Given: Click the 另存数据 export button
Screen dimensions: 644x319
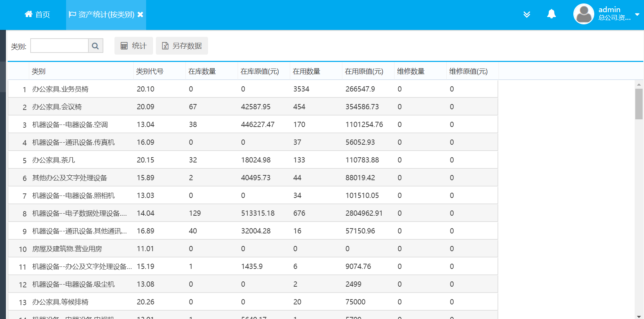Looking at the screenshot, I should tap(182, 46).
